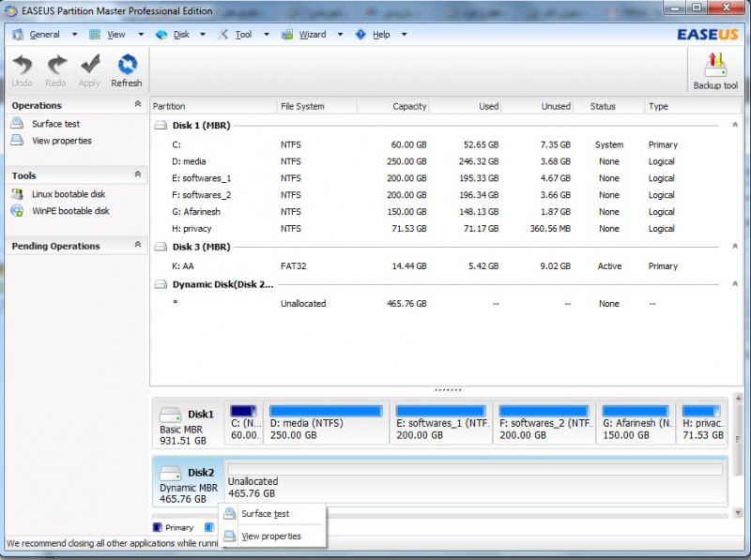This screenshot has height=560, width=751.
Task: Collapse the Operations panel
Action: coord(138,104)
